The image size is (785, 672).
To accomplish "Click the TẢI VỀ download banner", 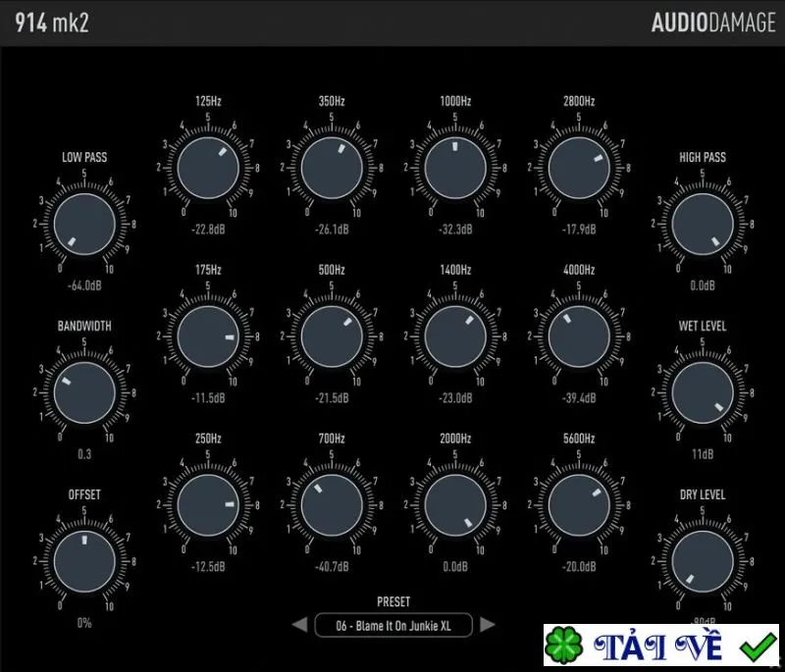I will pyautogui.click(x=661, y=645).
